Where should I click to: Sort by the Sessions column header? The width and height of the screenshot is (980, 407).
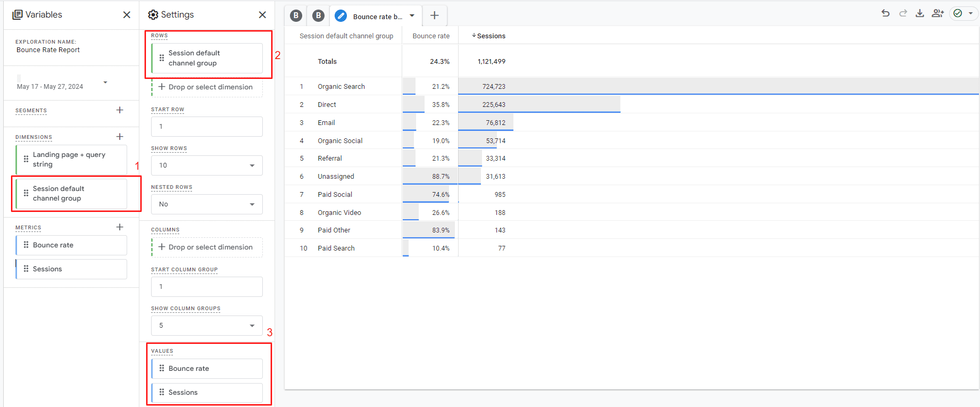click(x=491, y=36)
